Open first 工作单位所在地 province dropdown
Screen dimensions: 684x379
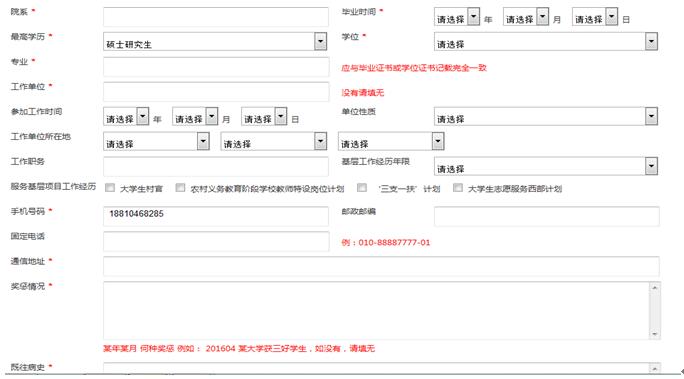tap(156, 141)
